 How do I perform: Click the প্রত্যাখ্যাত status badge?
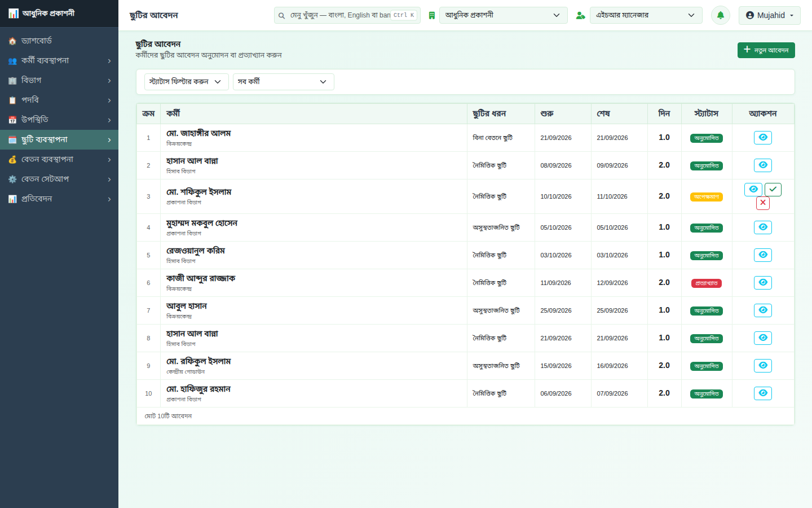click(x=707, y=283)
